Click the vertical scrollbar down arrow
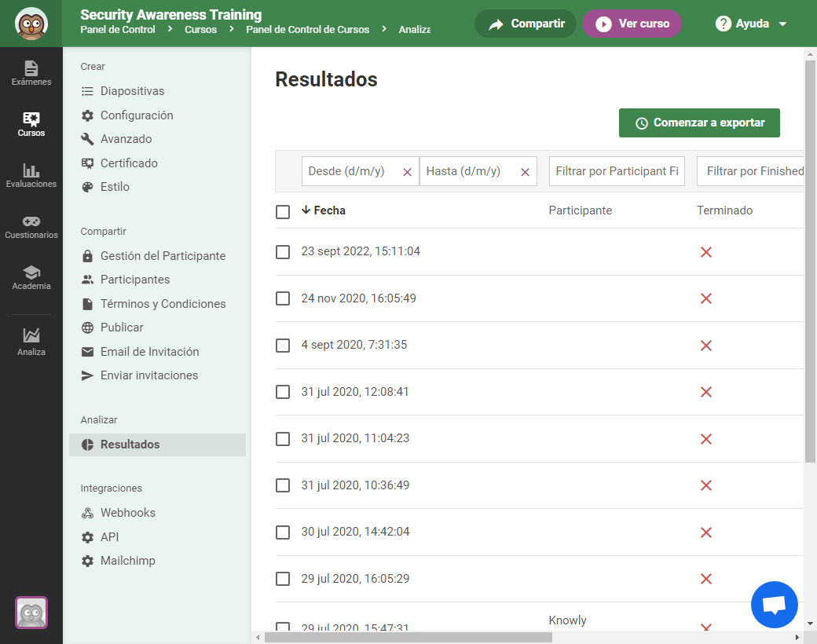Viewport: 817px width, 644px height. [x=810, y=623]
